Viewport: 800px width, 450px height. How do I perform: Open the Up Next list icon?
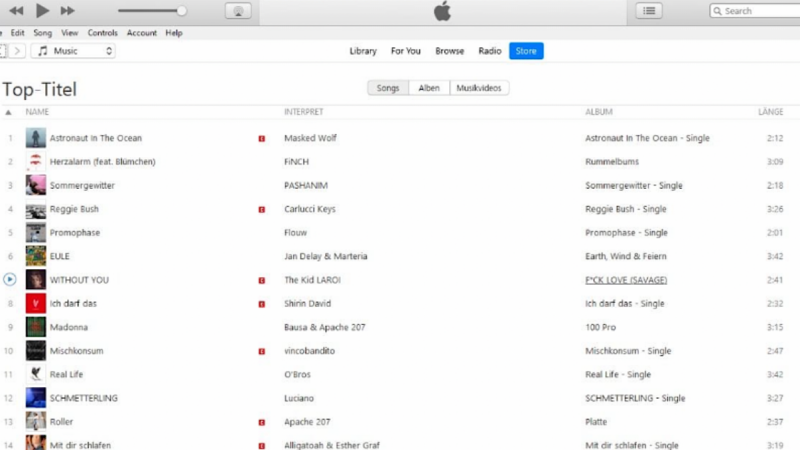[x=649, y=11]
